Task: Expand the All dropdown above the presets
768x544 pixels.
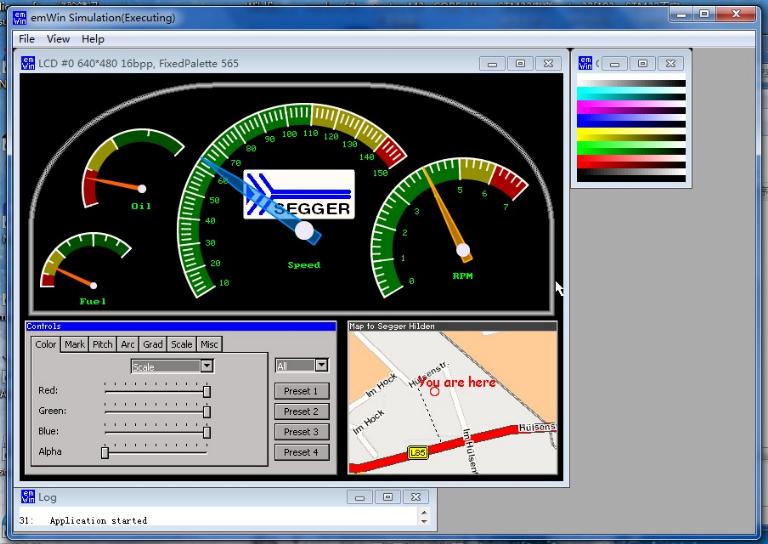Action: pos(321,366)
